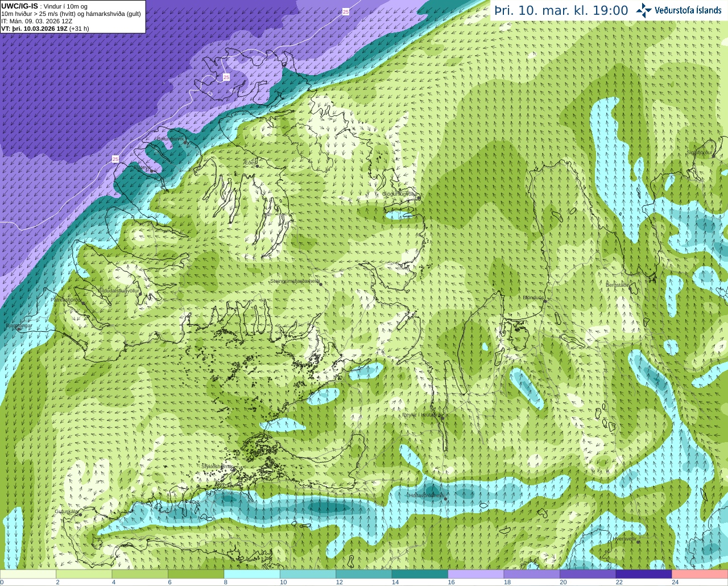Select the Æðey station label
The width and height of the screenshot is (728, 586).
[x=250, y=163]
